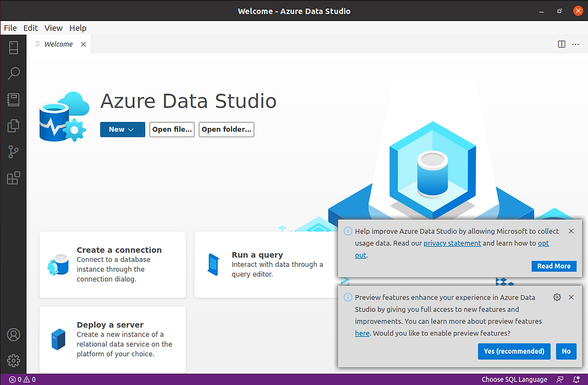Click the split editor icon
The image size is (588, 385).
pos(562,44)
